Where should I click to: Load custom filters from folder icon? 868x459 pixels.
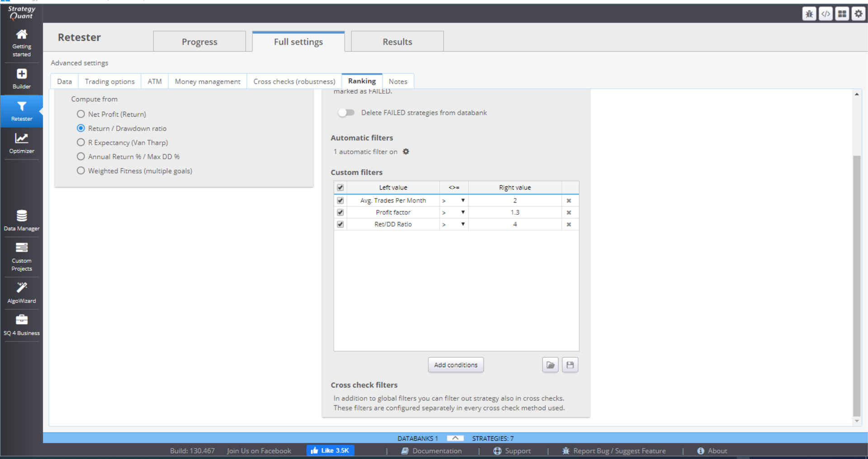click(550, 365)
